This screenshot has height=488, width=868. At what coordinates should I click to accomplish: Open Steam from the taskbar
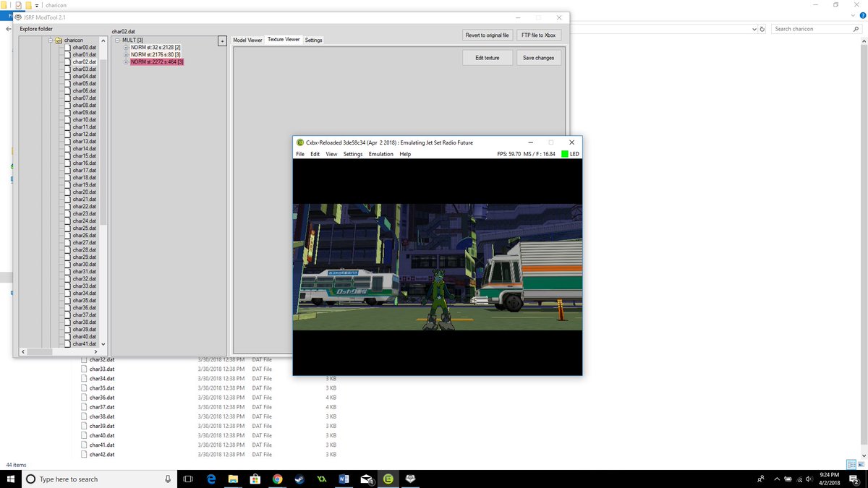[299, 479]
